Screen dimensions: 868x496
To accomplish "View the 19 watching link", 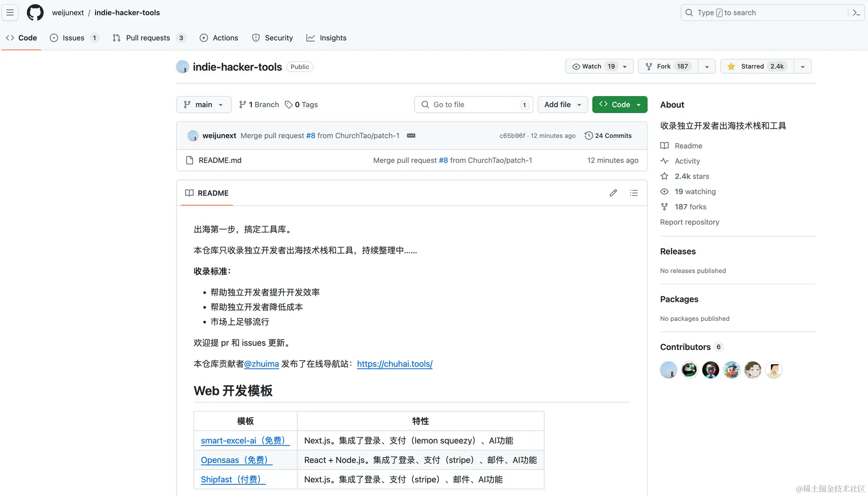I will point(695,192).
